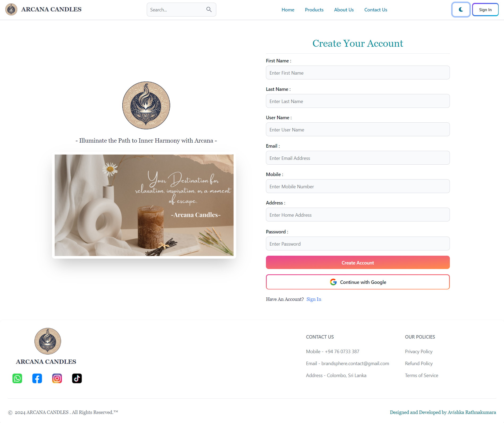Open the Products menu item
Viewport: 504px width, 423px height.
(x=314, y=10)
